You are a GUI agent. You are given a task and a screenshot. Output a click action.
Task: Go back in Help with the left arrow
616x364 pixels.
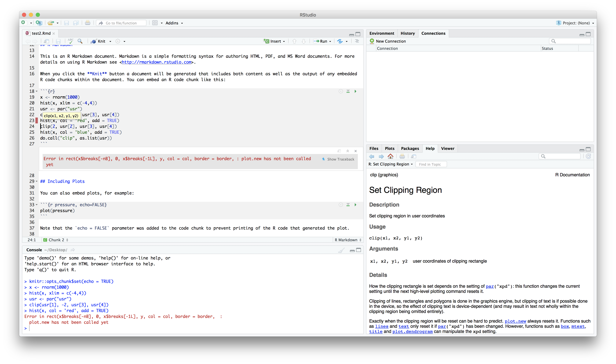tap(372, 156)
